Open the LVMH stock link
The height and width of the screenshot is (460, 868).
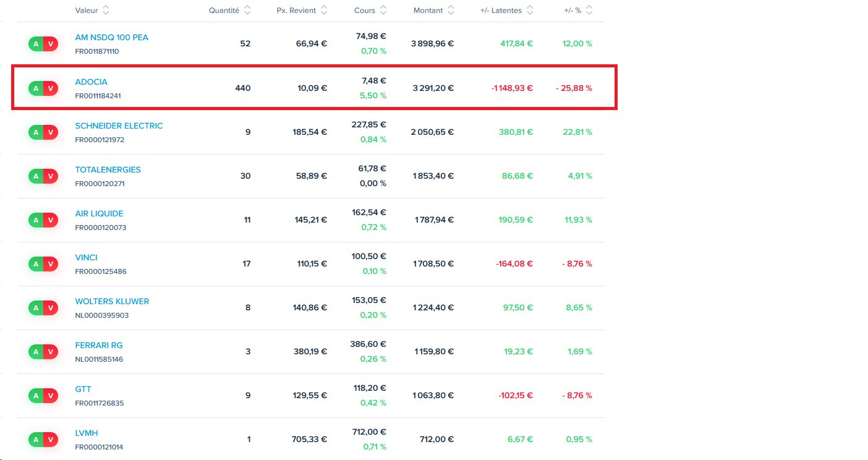[86, 433]
